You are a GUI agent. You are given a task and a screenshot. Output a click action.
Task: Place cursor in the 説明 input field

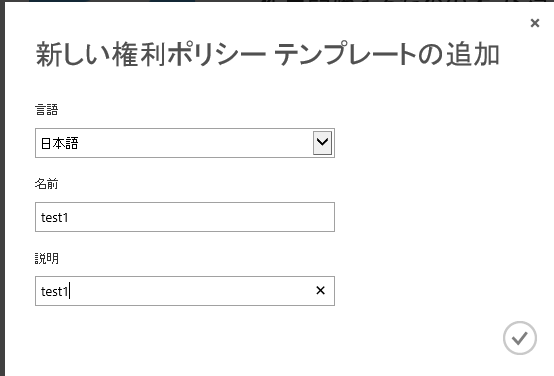point(185,291)
